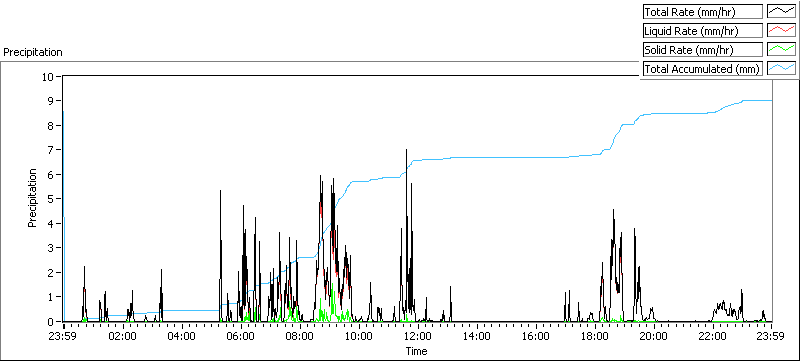Image resolution: width=800 pixels, height=361 pixels.
Task: Click the 10:00 time axis label
Action: (x=359, y=336)
